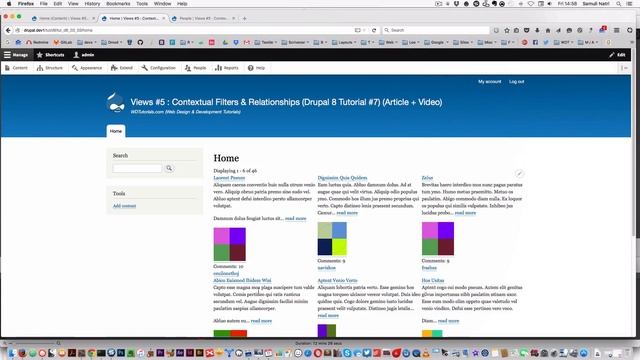Expand the devs bookmarks folder

(87, 42)
